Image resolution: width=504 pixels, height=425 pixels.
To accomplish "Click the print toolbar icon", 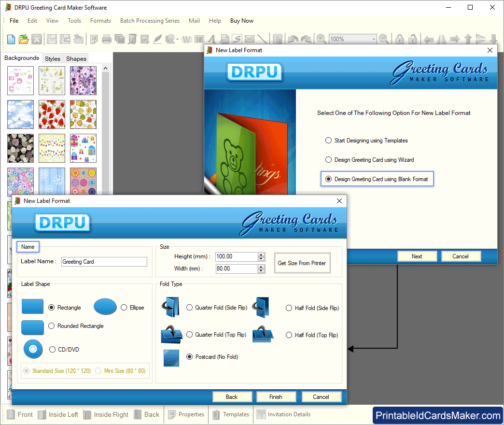I will (106, 39).
